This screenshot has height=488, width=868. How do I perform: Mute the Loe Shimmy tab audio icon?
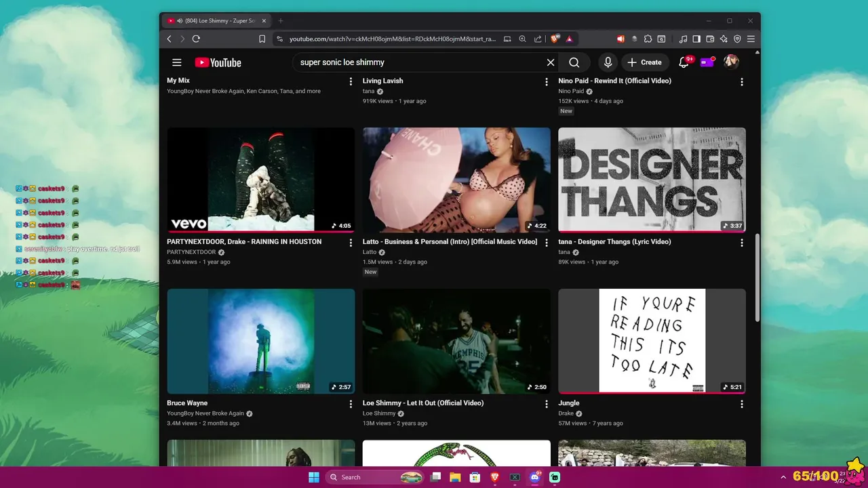click(x=180, y=21)
